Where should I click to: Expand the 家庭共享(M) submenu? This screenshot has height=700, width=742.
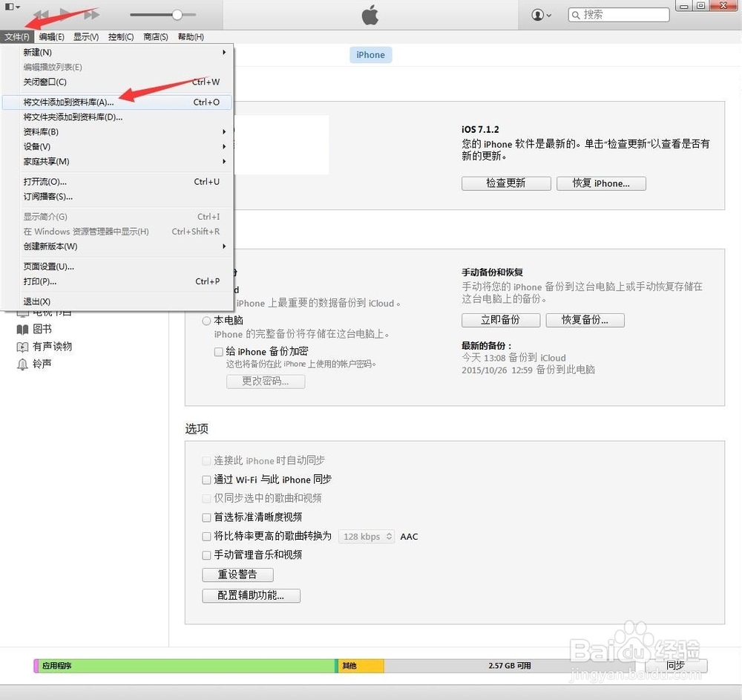coord(117,161)
